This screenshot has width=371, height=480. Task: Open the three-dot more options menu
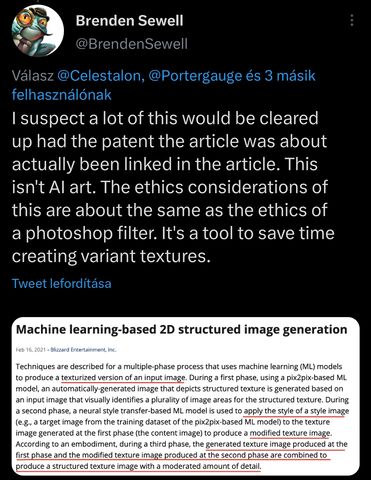pyautogui.click(x=352, y=20)
